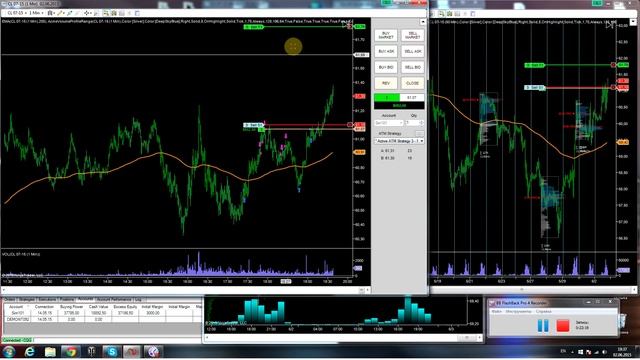Click the SELL BID button
Screen dimensions: 640x360
point(412,67)
